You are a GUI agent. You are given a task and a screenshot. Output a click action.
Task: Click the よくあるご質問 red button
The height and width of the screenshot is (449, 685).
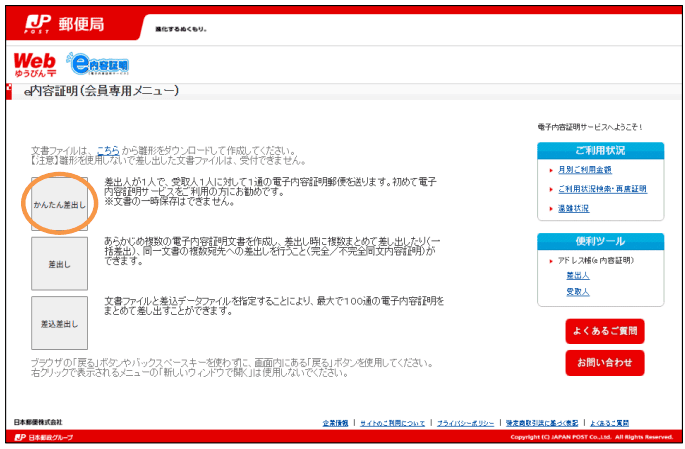tap(605, 331)
